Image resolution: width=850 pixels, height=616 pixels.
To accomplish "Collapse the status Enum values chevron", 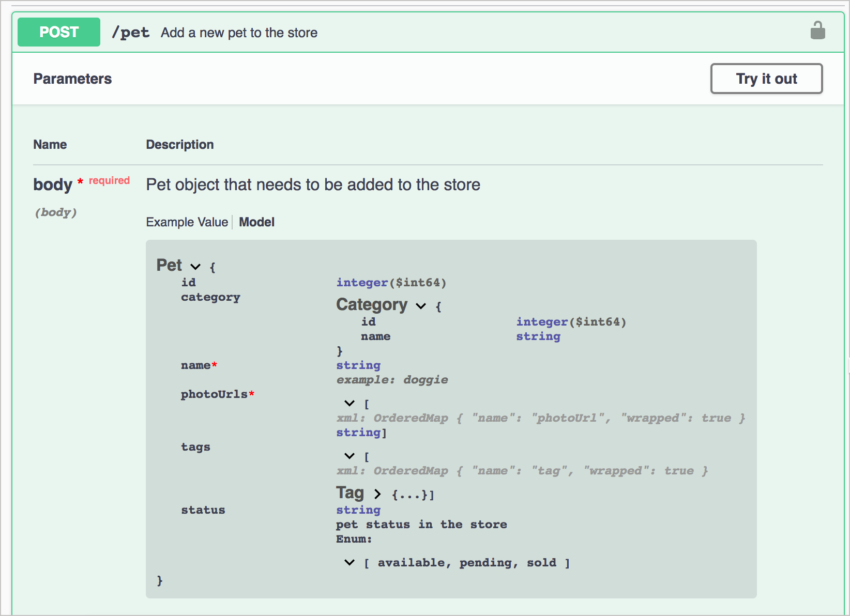I will 350,562.
